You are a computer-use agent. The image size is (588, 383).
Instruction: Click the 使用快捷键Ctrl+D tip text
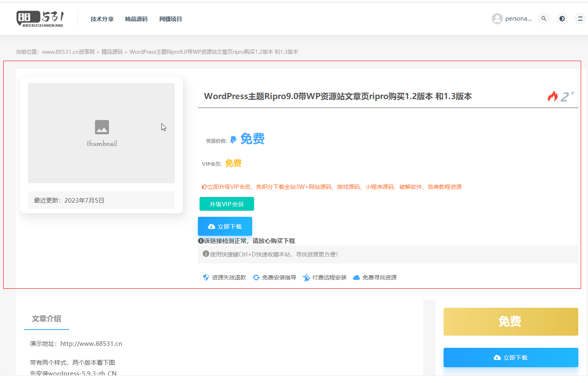[274, 254]
